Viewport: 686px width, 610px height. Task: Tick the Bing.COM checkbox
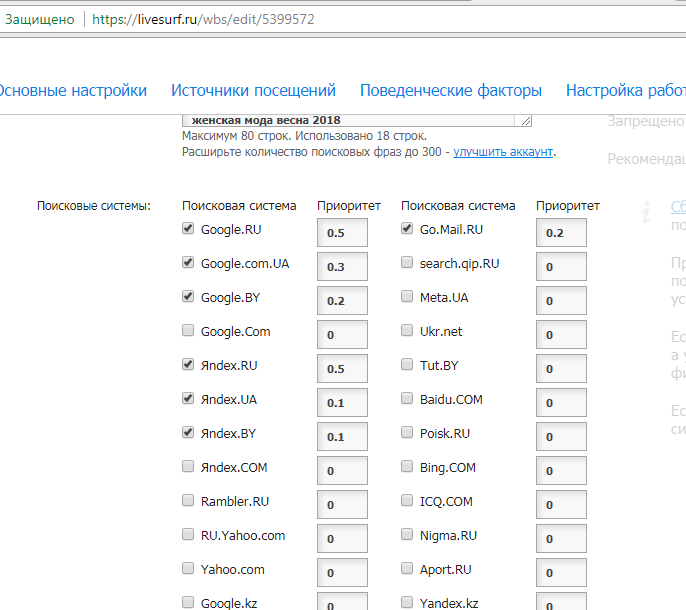(x=407, y=467)
